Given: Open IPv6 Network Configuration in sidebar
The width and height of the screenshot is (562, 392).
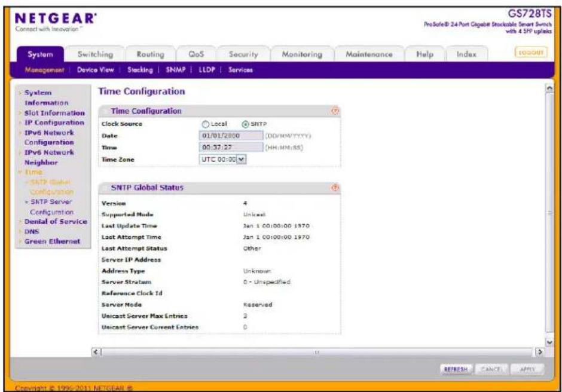Looking at the screenshot, I should point(49,137).
